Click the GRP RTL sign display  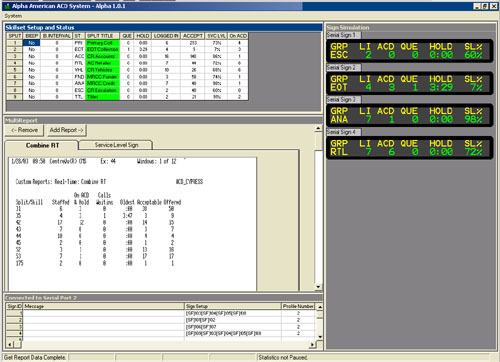click(410, 148)
